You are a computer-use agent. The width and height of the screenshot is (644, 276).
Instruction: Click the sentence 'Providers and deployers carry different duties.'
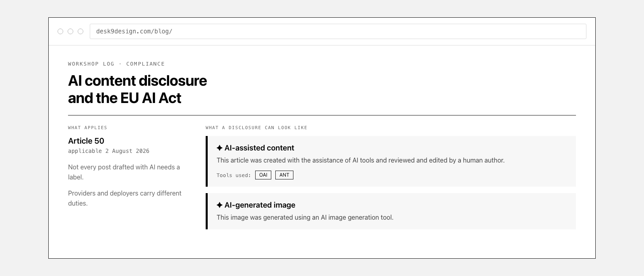pyautogui.click(x=125, y=198)
